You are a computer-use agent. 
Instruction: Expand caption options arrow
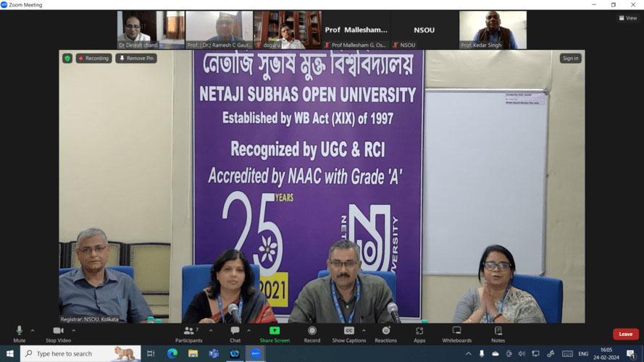point(364,330)
